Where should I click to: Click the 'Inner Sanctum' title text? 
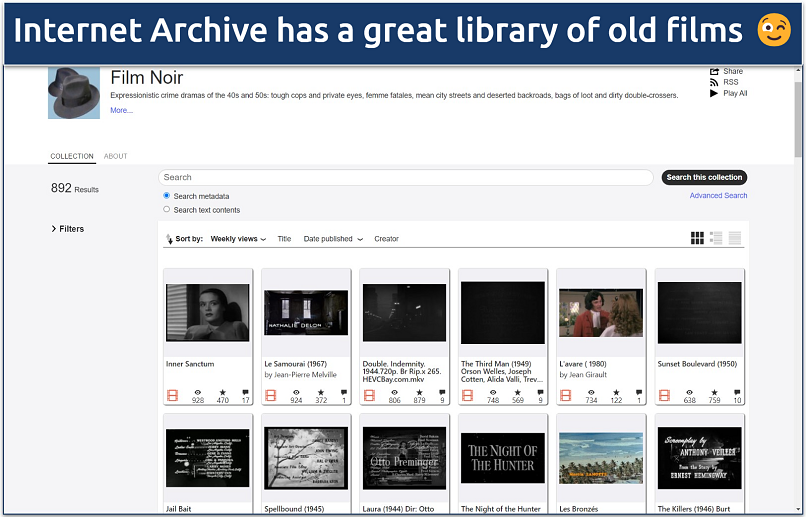pos(190,364)
